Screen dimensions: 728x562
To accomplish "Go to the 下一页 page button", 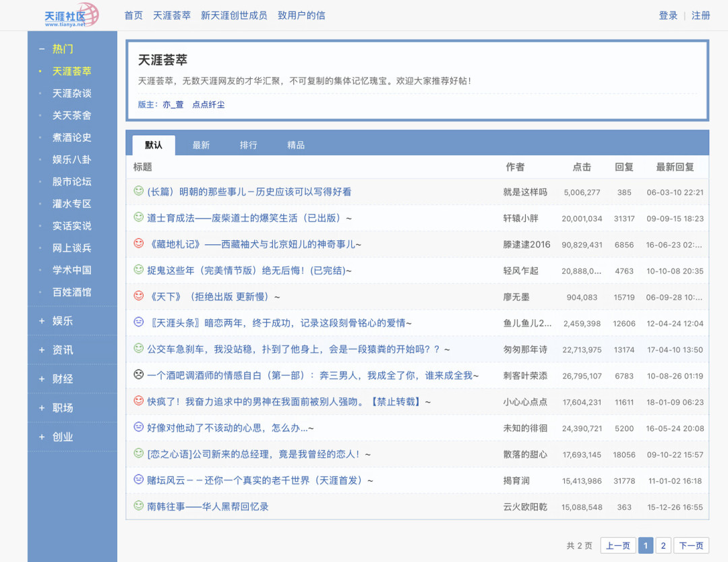I will pos(692,546).
